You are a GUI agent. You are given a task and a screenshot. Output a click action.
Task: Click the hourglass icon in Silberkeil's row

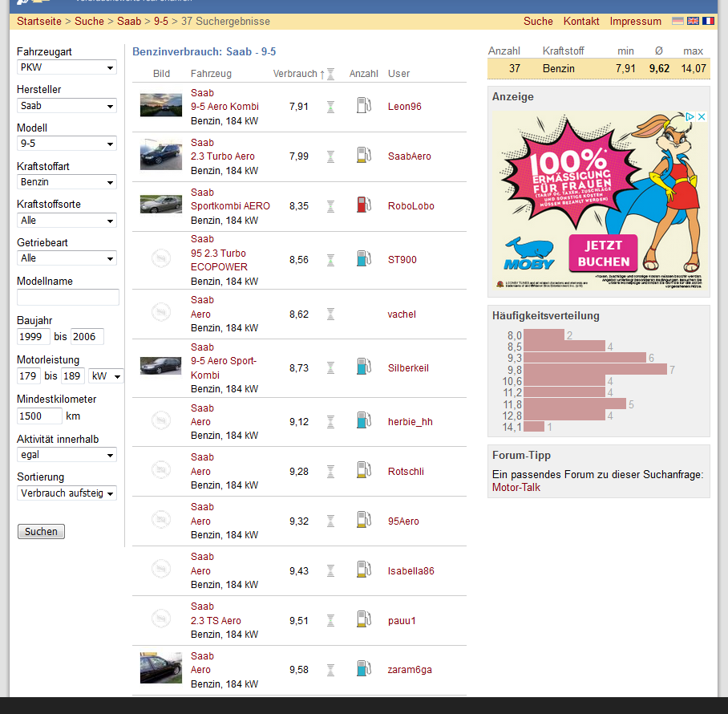(330, 368)
